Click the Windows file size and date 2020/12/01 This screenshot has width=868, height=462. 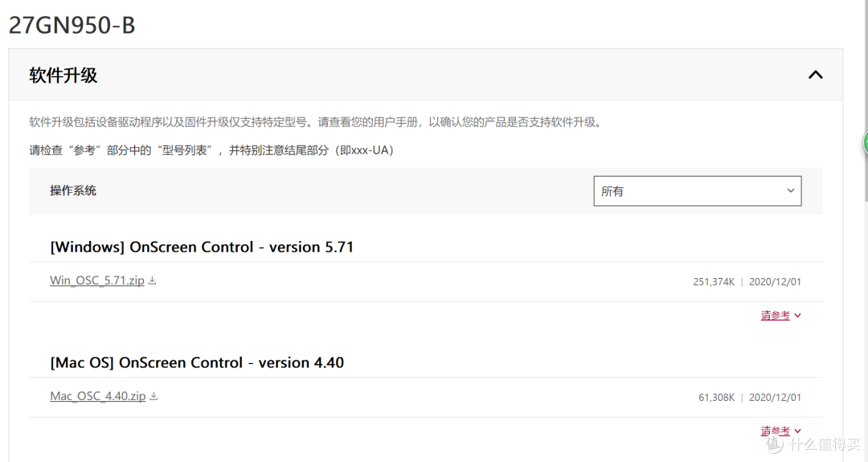[x=747, y=282]
